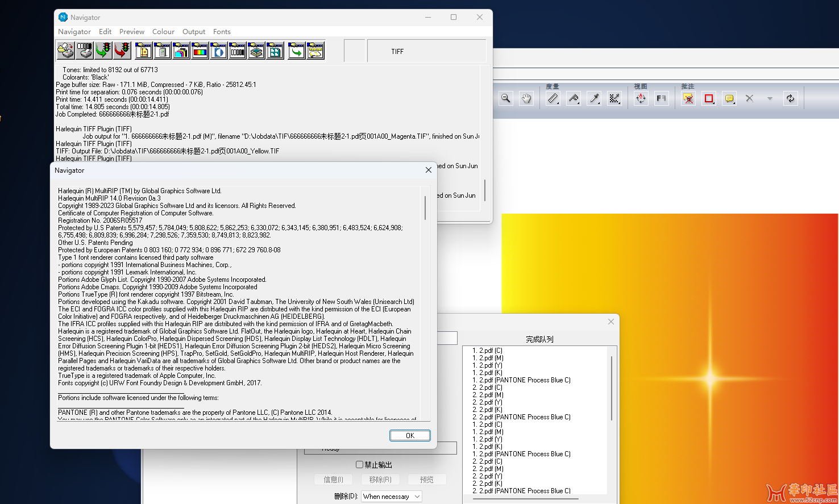Click the Navigator log window scrollbar
Screen dimensions: 839x504
[x=485, y=190]
